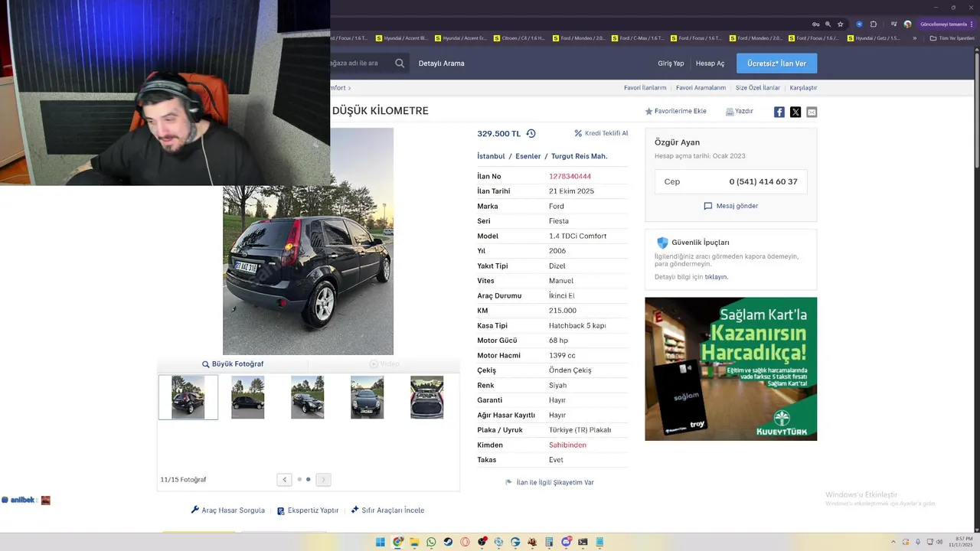Open Size Özel İlanlar menu
Image resolution: width=980 pixels, height=551 pixels.
(x=758, y=88)
